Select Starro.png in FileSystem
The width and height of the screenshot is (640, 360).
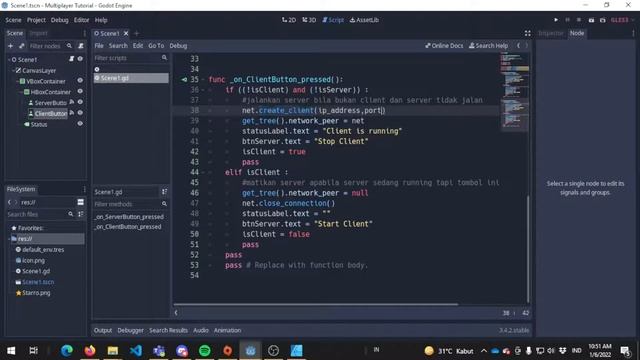(x=36, y=293)
